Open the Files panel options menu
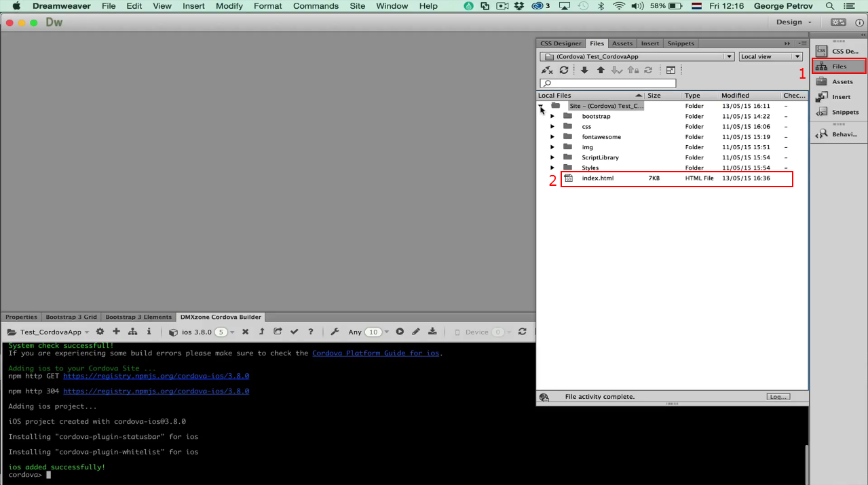The image size is (868, 485). click(802, 43)
